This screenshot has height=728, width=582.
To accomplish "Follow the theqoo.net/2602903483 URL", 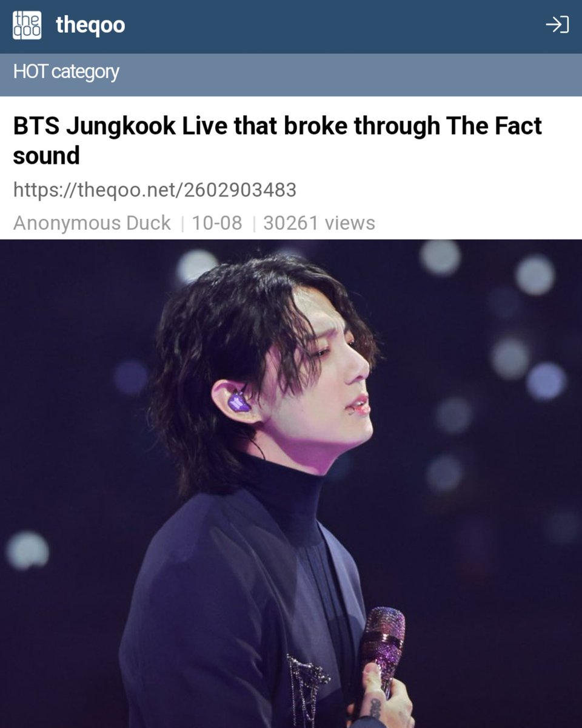I will 155,190.
